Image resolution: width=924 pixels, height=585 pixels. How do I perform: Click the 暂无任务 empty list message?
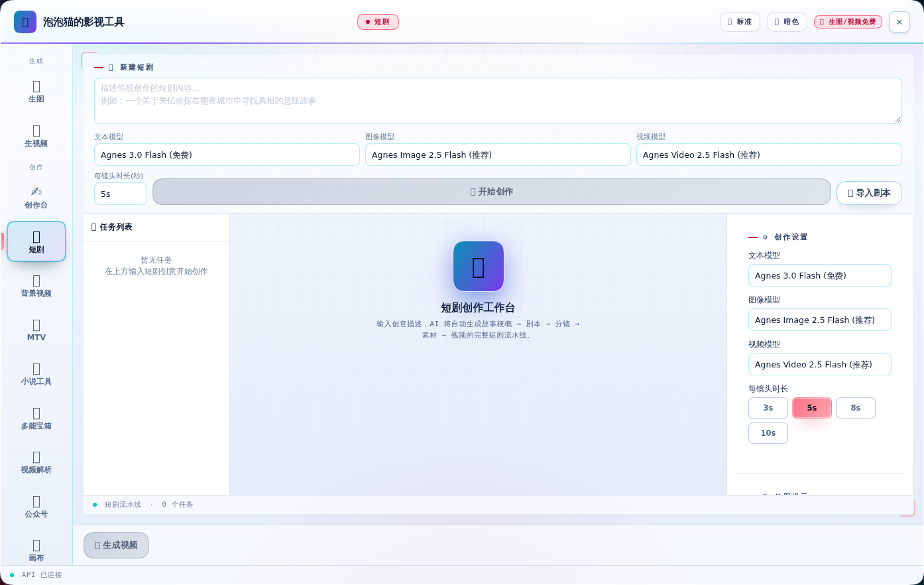click(156, 260)
